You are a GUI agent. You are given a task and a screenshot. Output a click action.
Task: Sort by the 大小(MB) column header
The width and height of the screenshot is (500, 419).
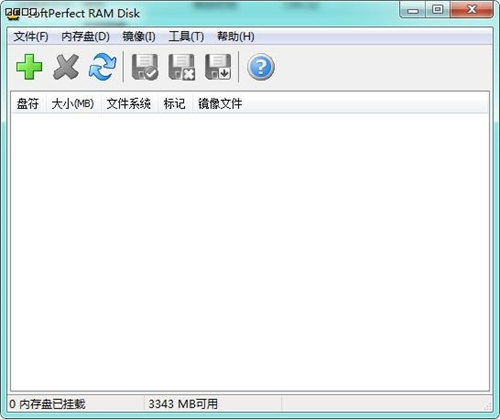(x=73, y=104)
